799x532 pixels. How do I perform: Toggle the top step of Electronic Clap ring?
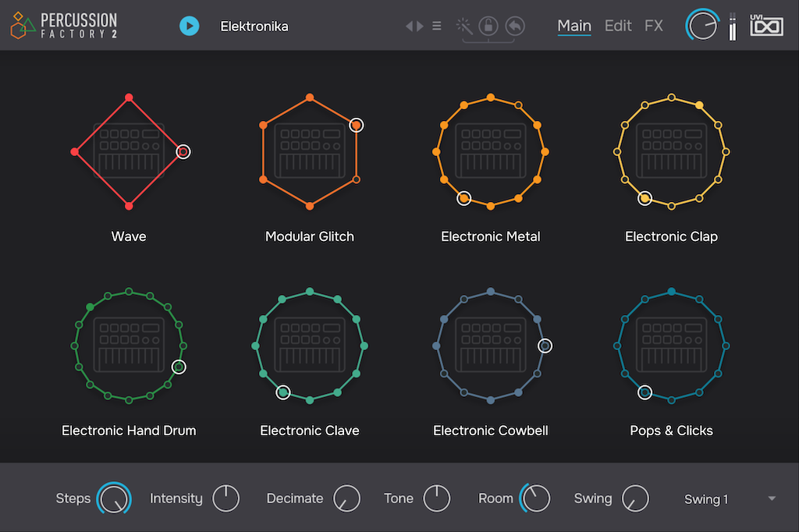pyautogui.click(x=671, y=98)
